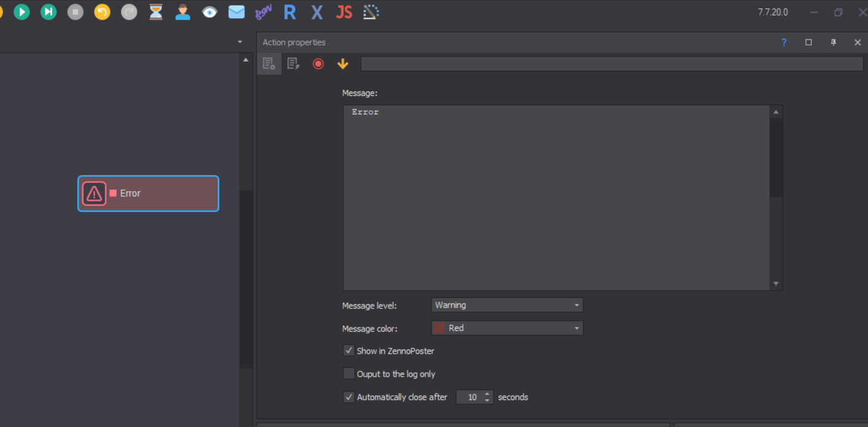The width and height of the screenshot is (868, 427).
Task: Maximize the Action properties panel
Action: [x=808, y=42]
